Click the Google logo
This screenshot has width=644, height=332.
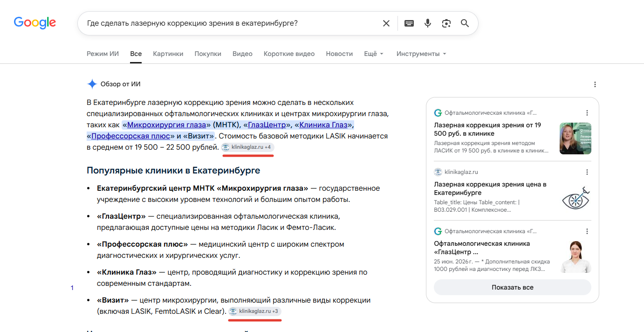(35, 22)
